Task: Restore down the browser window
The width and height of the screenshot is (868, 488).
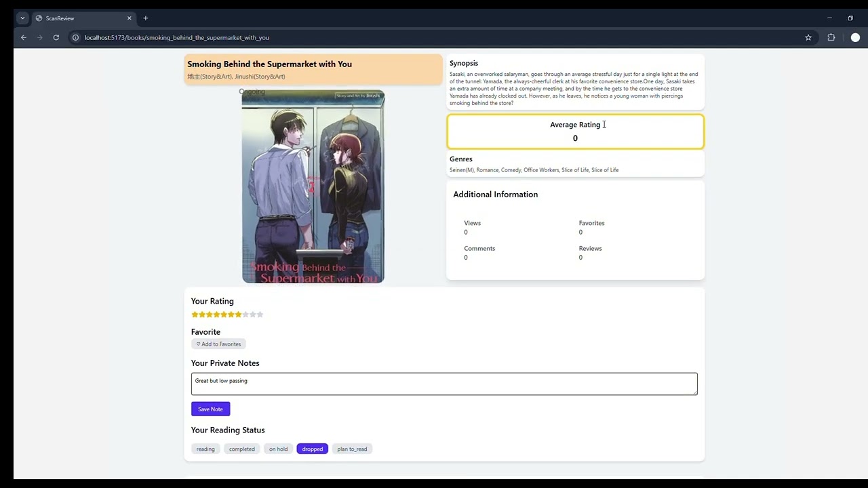Action: (x=850, y=18)
